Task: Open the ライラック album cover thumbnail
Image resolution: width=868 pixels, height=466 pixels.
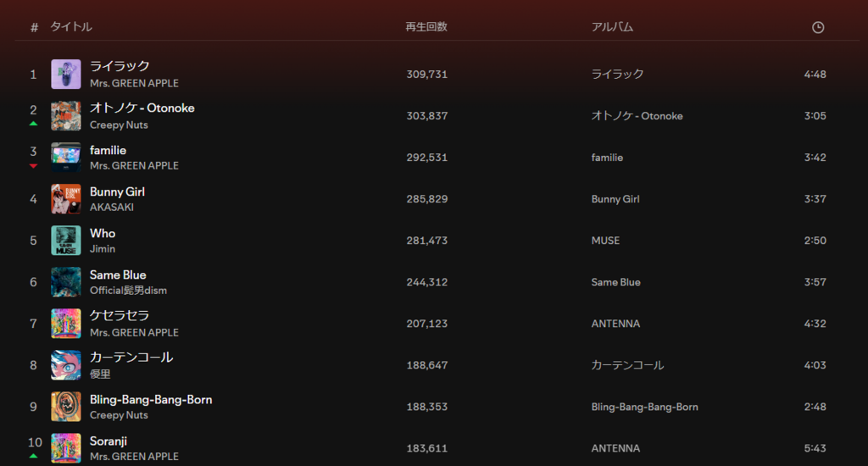Action: point(66,75)
